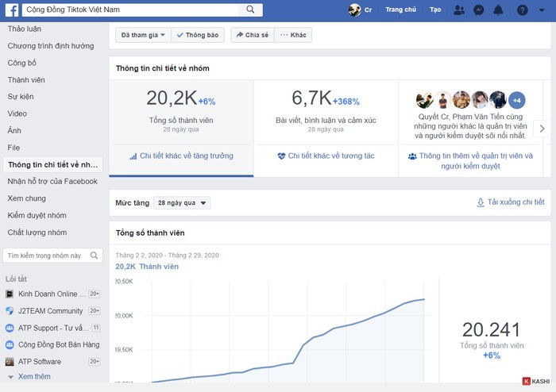The width and height of the screenshot is (556, 392).
Task: Open account menu dropdown arrow
Action: click(542, 10)
